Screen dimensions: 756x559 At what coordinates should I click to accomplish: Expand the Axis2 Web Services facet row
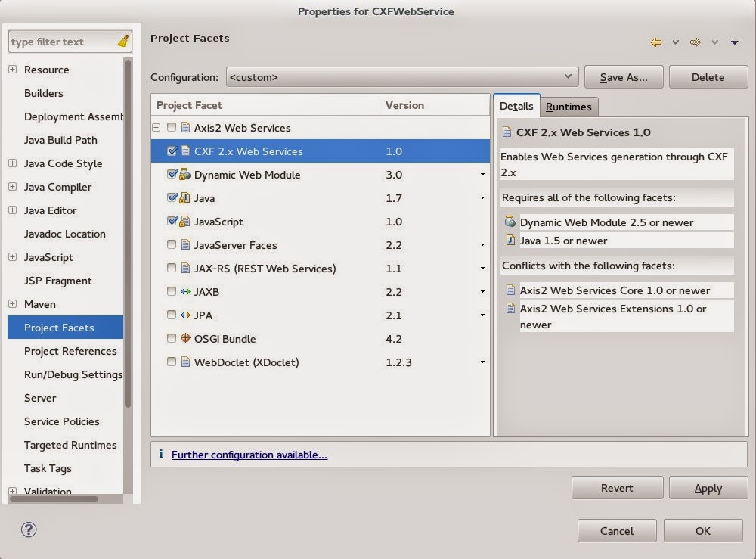tap(156, 128)
